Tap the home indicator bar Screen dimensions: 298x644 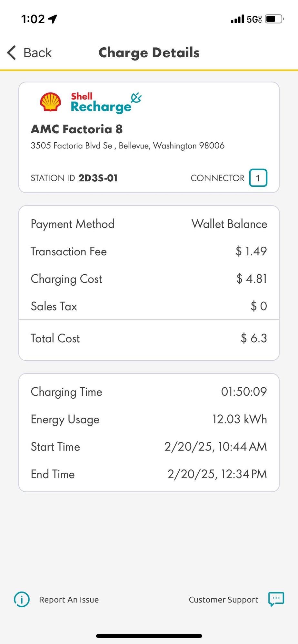[x=149, y=636]
